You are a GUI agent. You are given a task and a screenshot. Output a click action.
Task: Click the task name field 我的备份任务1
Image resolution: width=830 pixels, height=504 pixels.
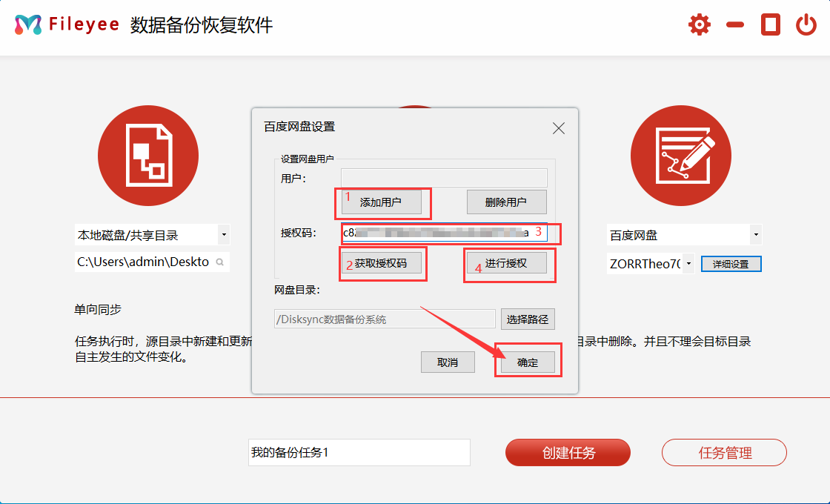click(359, 453)
